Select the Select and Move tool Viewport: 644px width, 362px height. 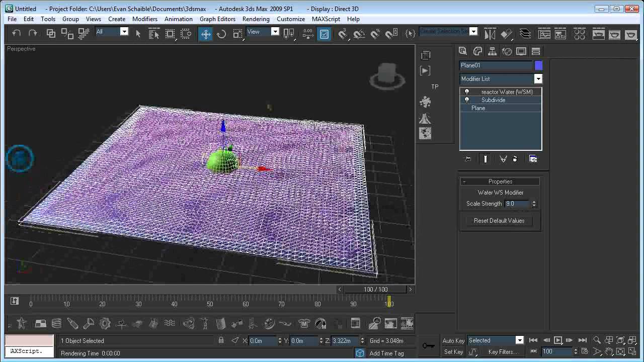pos(206,34)
